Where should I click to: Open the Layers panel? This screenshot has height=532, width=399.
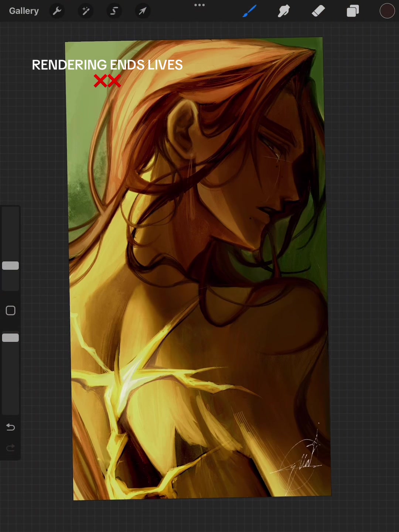pos(353,11)
